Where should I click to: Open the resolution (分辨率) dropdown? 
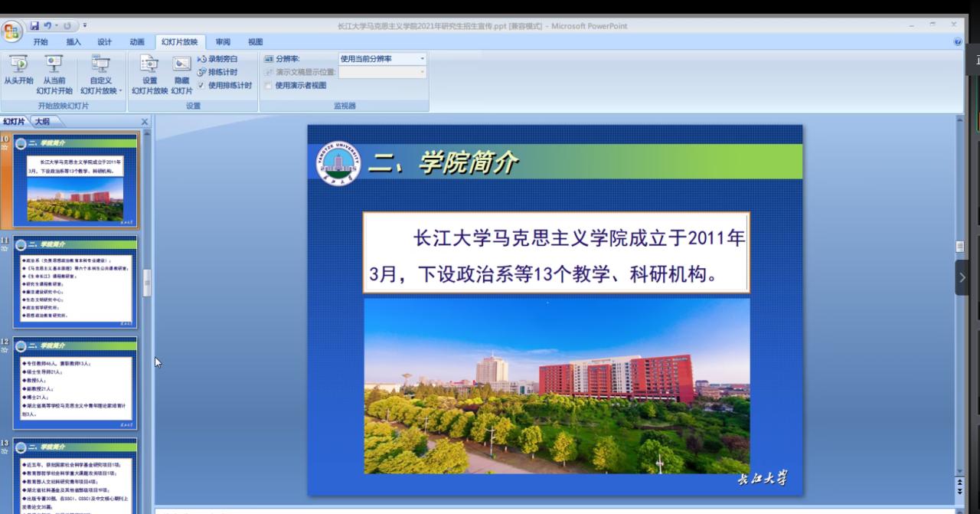click(x=421, y=59)
